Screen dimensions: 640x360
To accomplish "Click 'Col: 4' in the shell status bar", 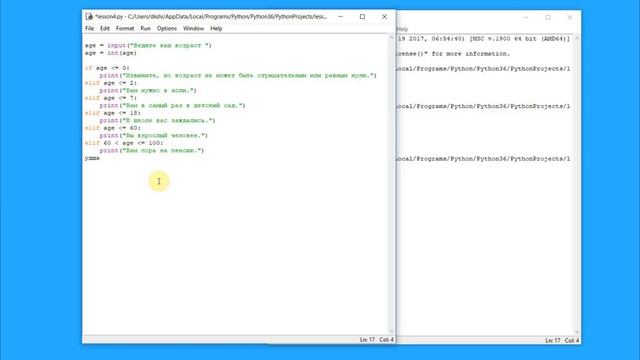I will tap(572, 340).
